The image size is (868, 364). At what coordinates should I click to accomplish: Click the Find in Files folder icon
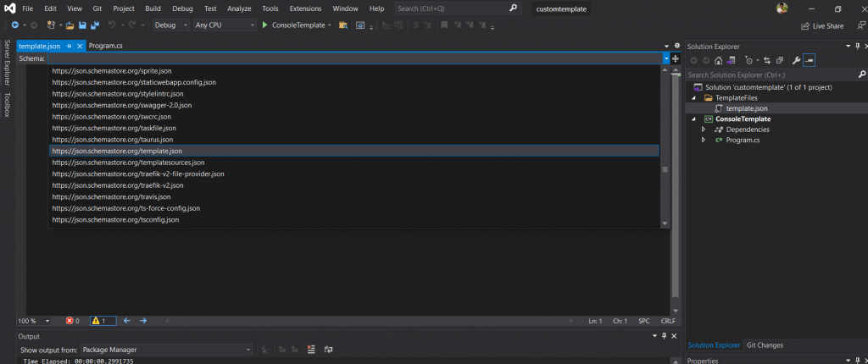(343, 25)
